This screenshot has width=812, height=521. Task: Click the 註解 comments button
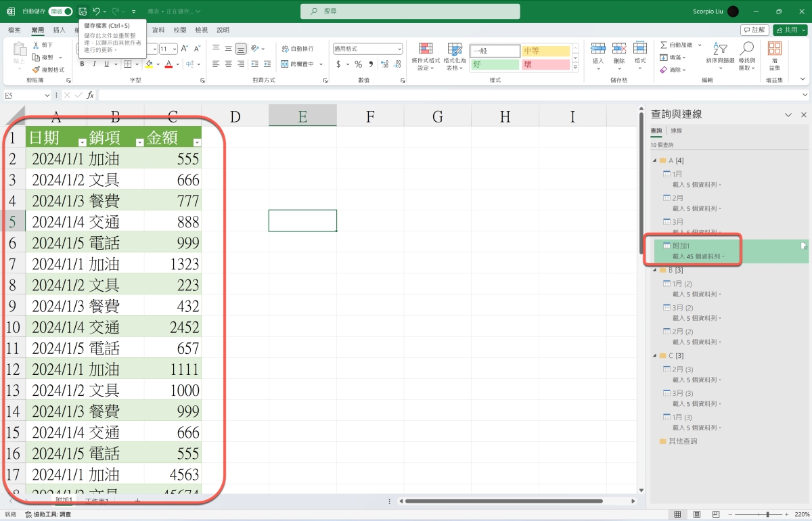point(754,30)
